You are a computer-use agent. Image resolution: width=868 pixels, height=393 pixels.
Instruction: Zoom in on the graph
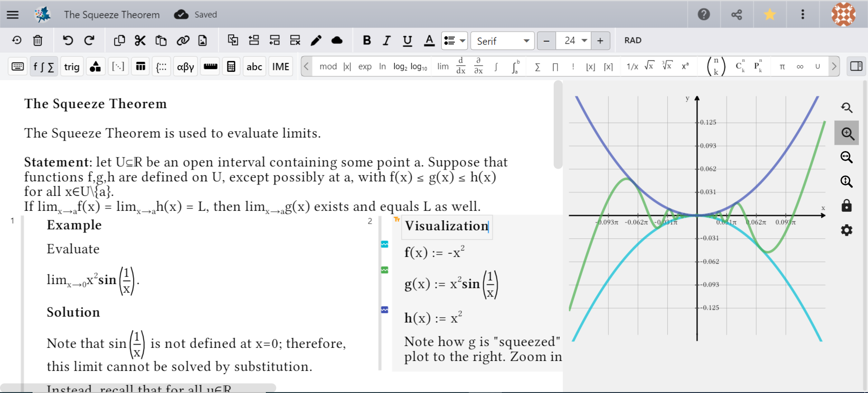coord(847,133)
